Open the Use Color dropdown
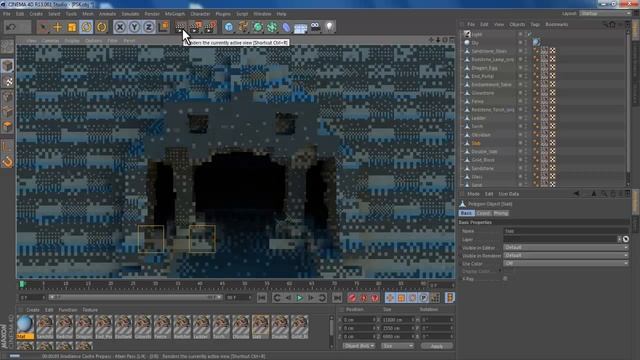The width and height of the screenshot is (640, 360). pos(566,264)
